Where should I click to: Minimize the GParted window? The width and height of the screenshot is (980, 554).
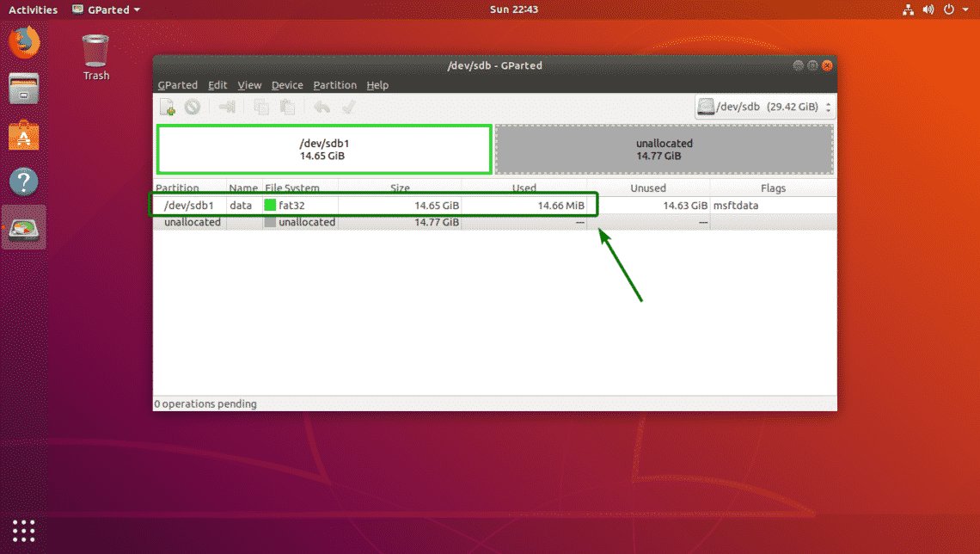click(798, 65)
